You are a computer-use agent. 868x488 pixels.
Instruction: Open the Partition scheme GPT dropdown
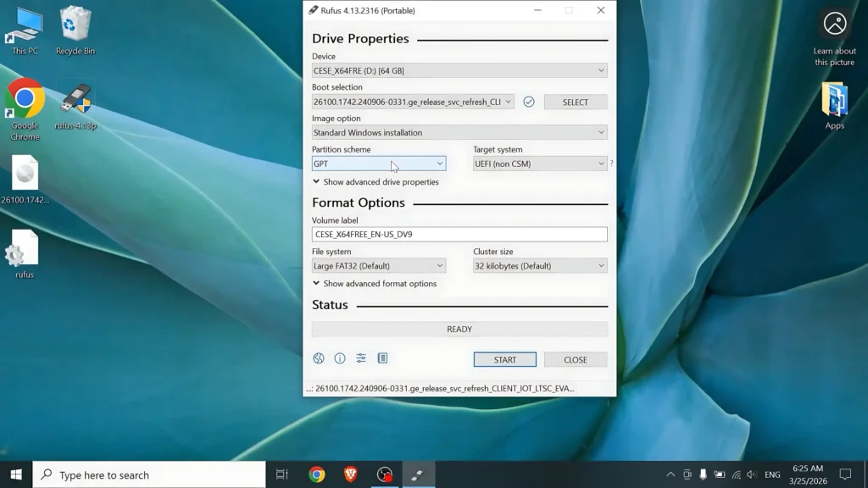coord(379,164)
